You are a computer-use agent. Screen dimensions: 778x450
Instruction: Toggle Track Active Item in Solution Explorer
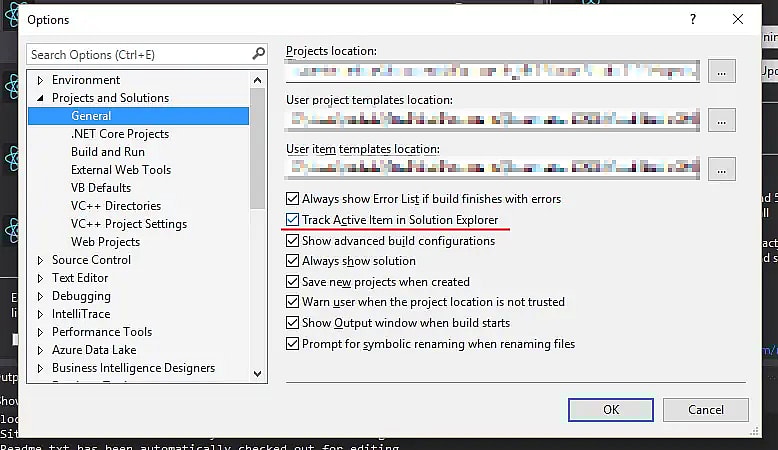(x=293, y=220)
